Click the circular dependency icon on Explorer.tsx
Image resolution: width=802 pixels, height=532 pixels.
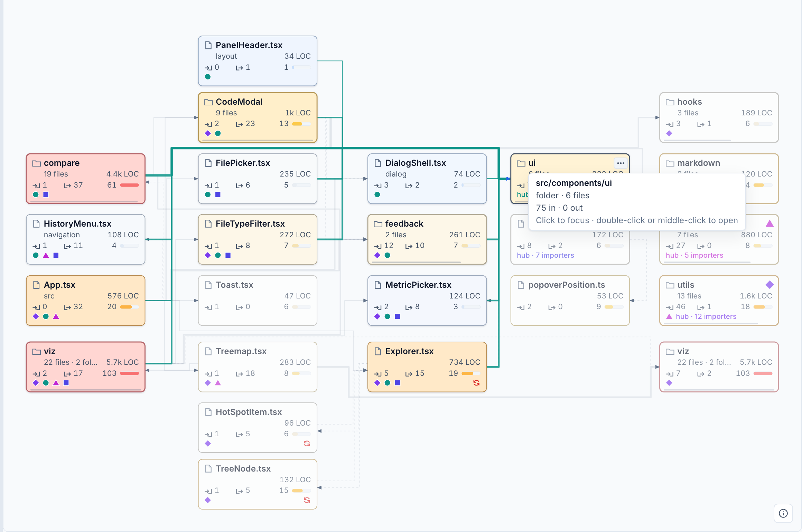pos(476,383)
